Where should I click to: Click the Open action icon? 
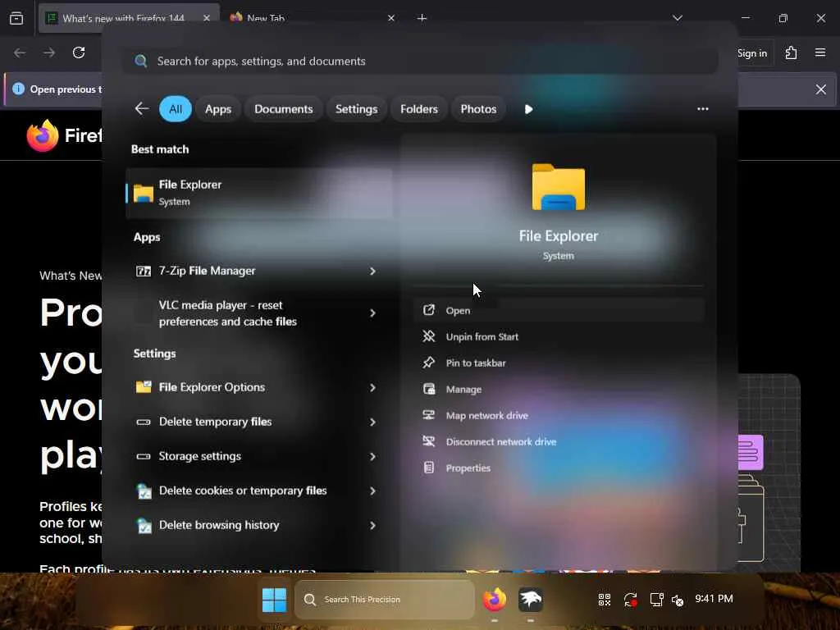428,309
